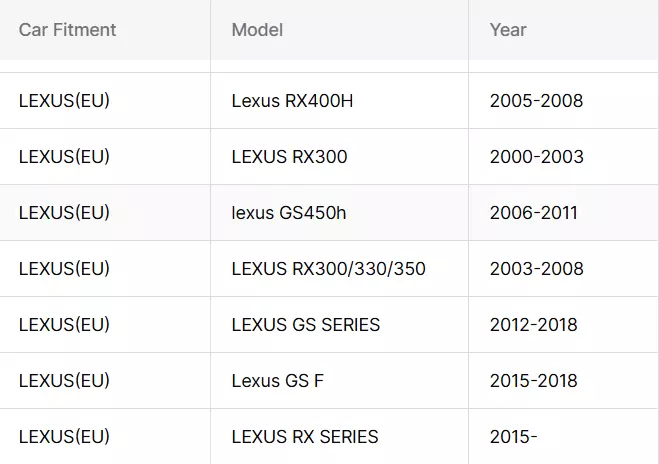The height and width of the screenshot is (464, 659).
Task: Click the Model column header
Action: [x=257, y=30]
